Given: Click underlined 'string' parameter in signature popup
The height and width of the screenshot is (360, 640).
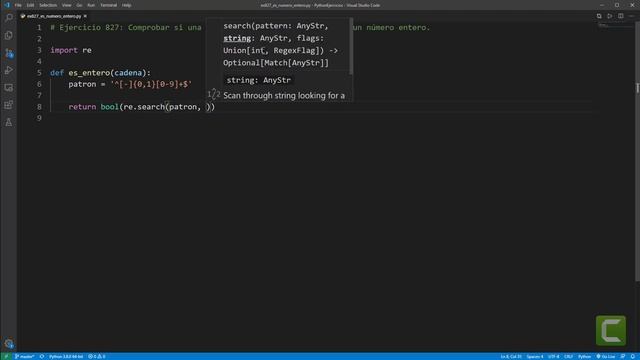Looking at the screenshot, I should click(x=237, y=38).
